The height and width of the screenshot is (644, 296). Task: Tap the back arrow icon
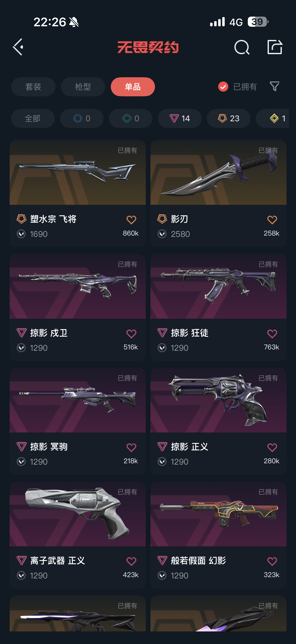pos(18,47)
